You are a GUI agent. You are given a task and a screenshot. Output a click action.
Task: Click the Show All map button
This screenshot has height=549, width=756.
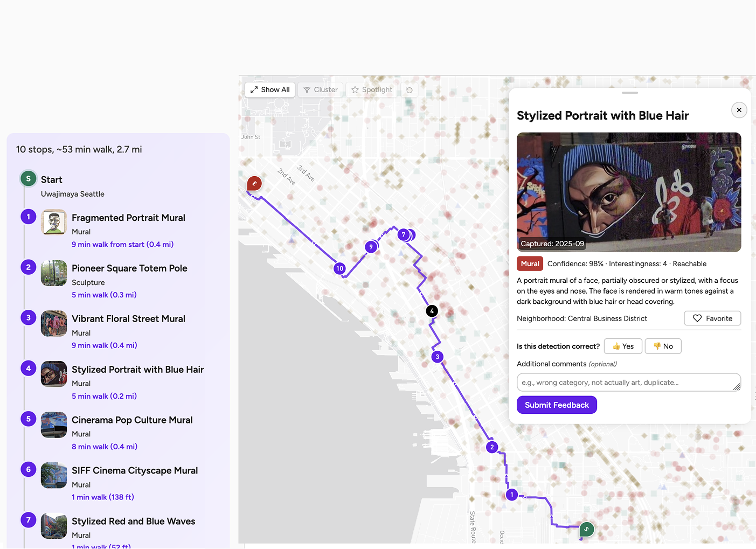[270, 90]
